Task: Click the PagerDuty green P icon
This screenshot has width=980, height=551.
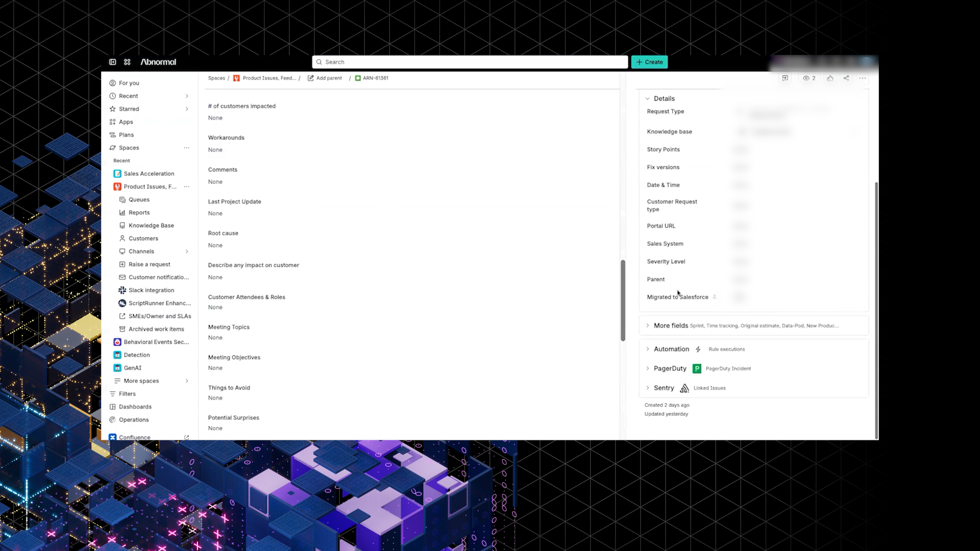Action: coord(697,368)
